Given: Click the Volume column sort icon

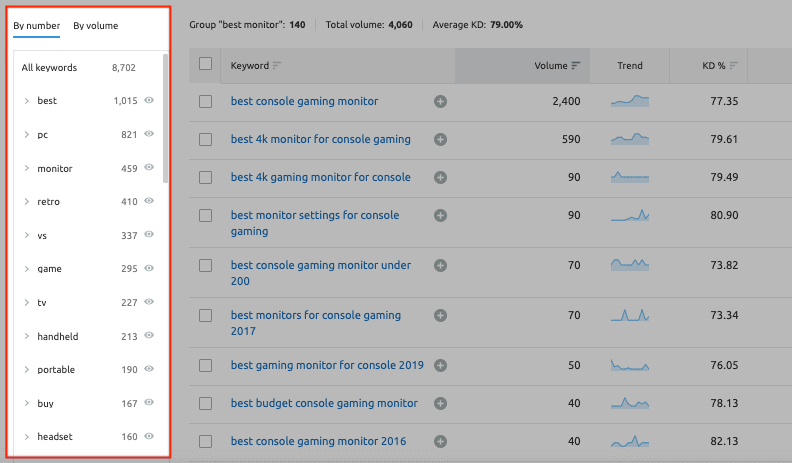Looking at the screenshot, I should 576,66.
